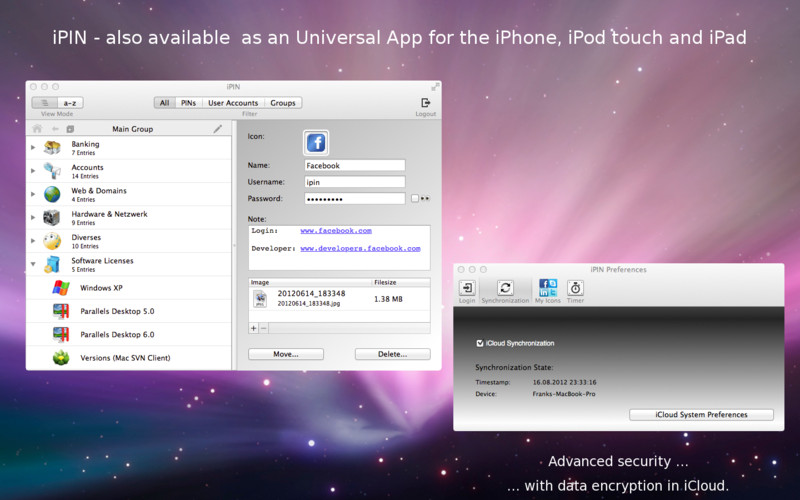Screen dimensions: 800x500
Task: Click the Facebook entry icon image
Action: pyautogui.click(x=316, y=142)
